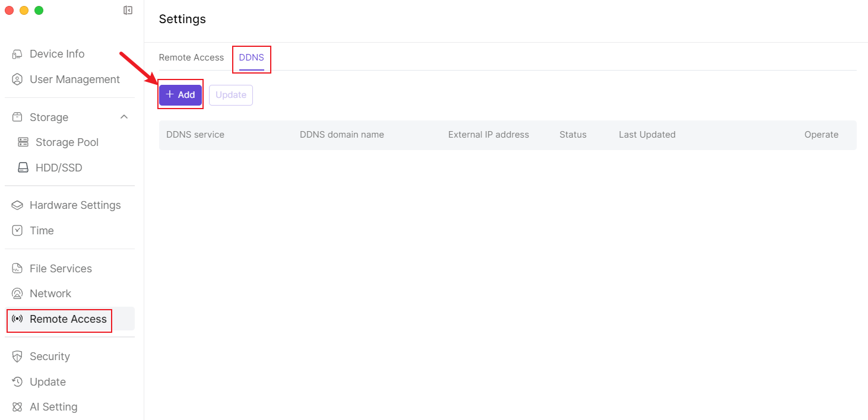Click the Storage Pool icon
The image size is (868, 420).
click(x=23, y=142)
